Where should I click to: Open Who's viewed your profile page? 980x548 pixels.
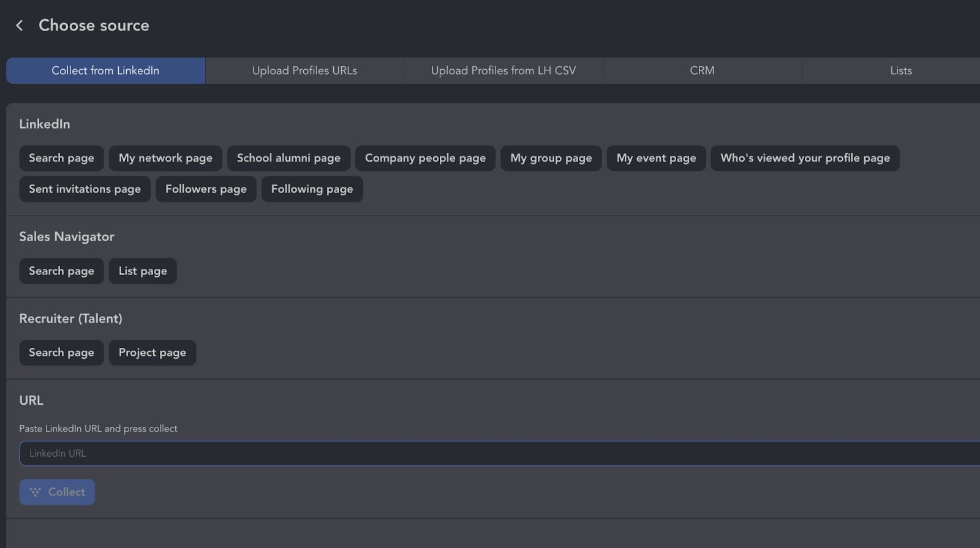(x=805, y=158)
